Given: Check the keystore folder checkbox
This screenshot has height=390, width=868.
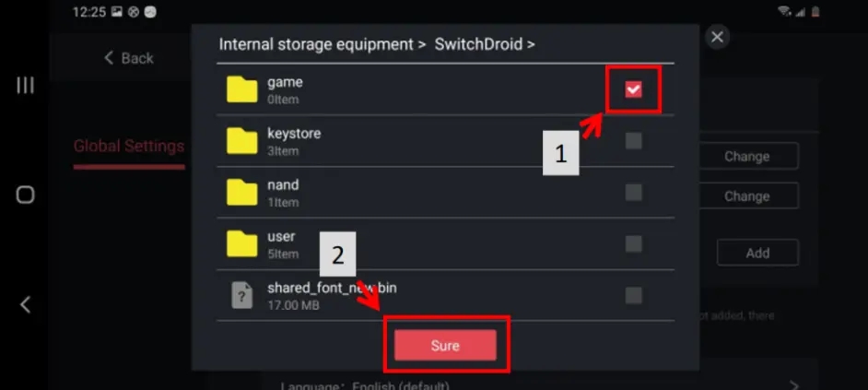Looking at the screenshot, I should (x=633, y=141).
